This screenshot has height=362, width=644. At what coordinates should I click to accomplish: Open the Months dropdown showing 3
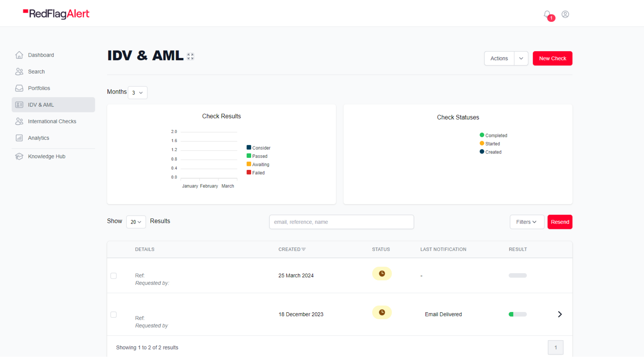tap(138, 93)
